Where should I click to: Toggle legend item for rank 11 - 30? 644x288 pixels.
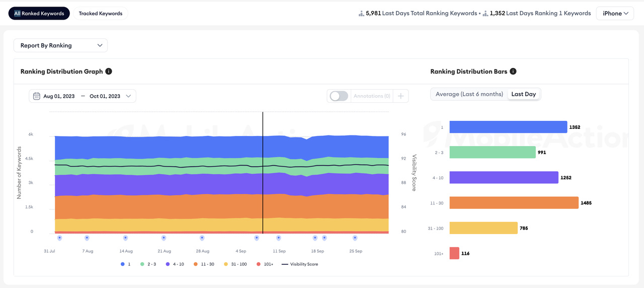point(203,264)
